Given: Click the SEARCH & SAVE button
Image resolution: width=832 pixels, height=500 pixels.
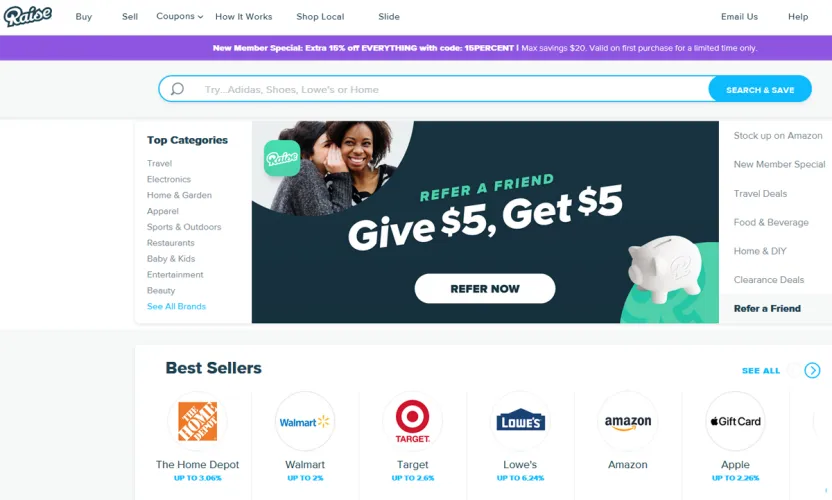Looking at the screenshot, I should [760, 89].
